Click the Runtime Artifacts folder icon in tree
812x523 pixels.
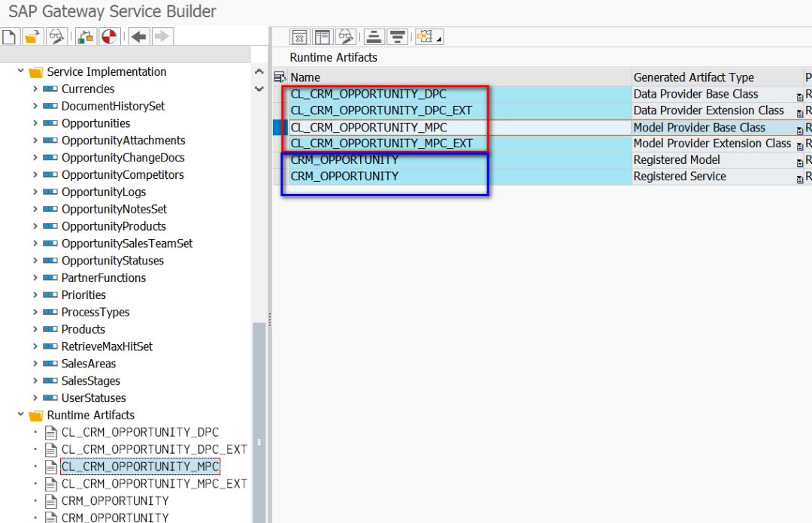pyautogui.click(x=36, y=416)
